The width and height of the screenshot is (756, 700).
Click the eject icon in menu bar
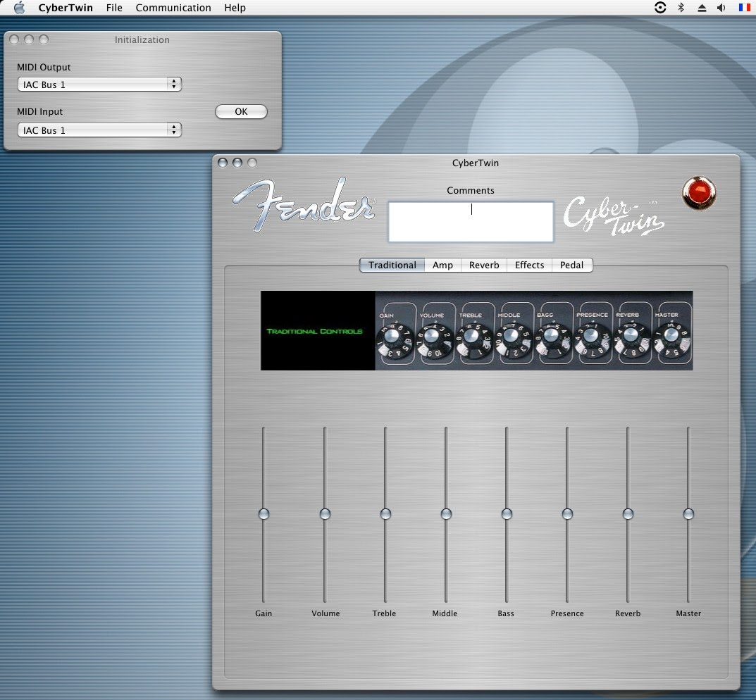[702, 8]
